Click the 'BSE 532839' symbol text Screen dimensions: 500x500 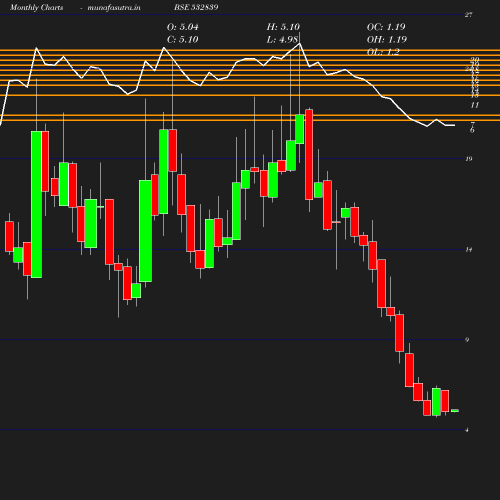tap(196, 7)
